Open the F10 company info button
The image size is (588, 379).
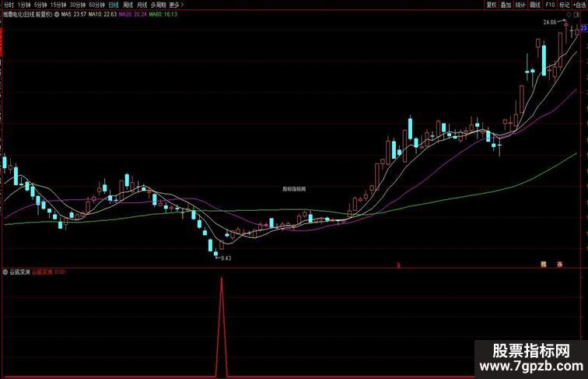550,5
